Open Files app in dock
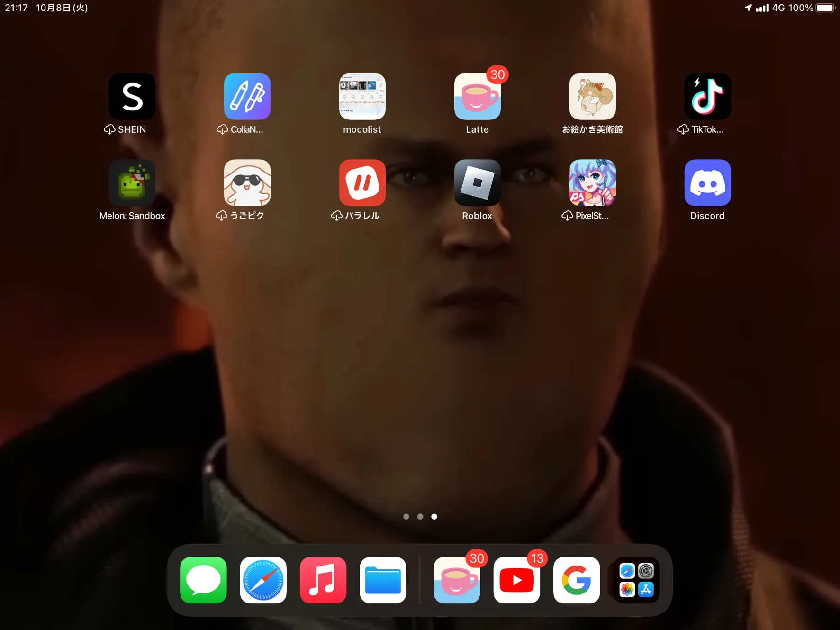The width and height of the screenshot is (840, 630). click(x=383, y=580)
